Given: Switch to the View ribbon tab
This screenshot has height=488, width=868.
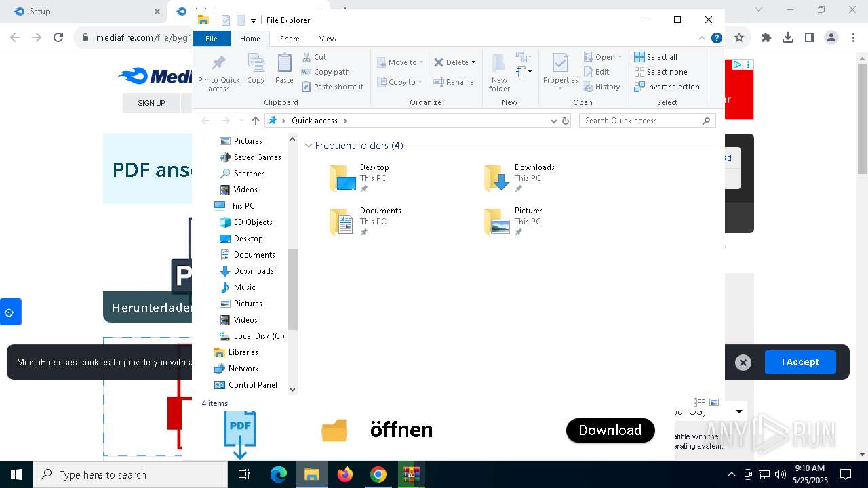Looking at the screenshot, I should 328,39.
